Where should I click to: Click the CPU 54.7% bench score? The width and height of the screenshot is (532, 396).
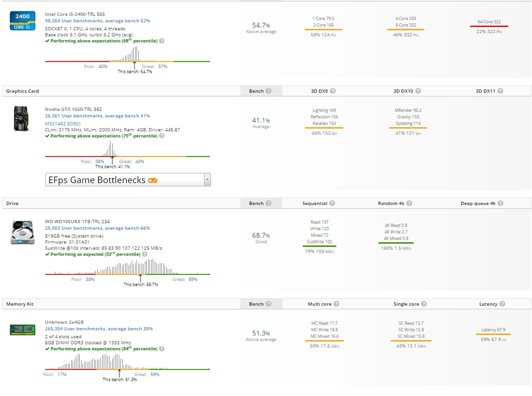coord(261,26)
